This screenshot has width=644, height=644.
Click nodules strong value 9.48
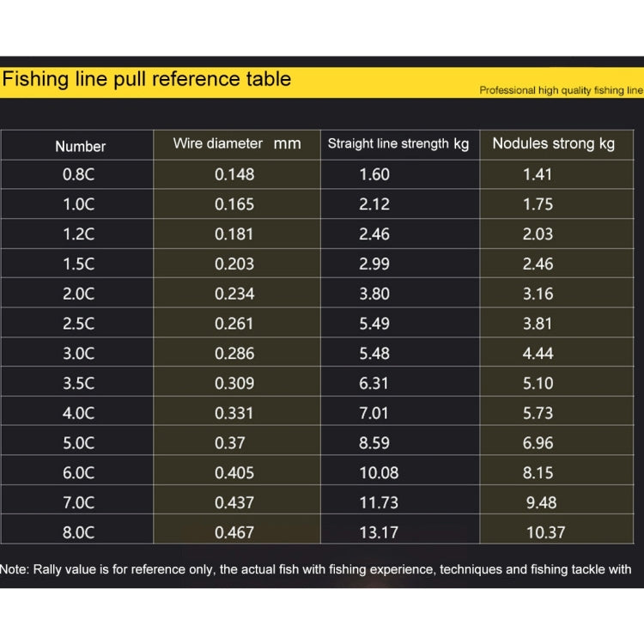coord(541,502)
